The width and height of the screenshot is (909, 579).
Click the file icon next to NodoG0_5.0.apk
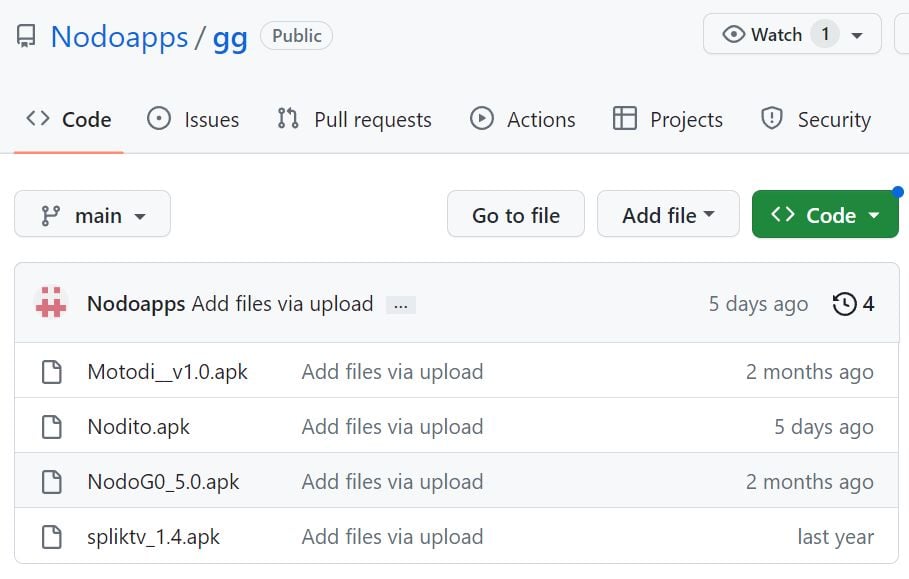click(52, 482)
